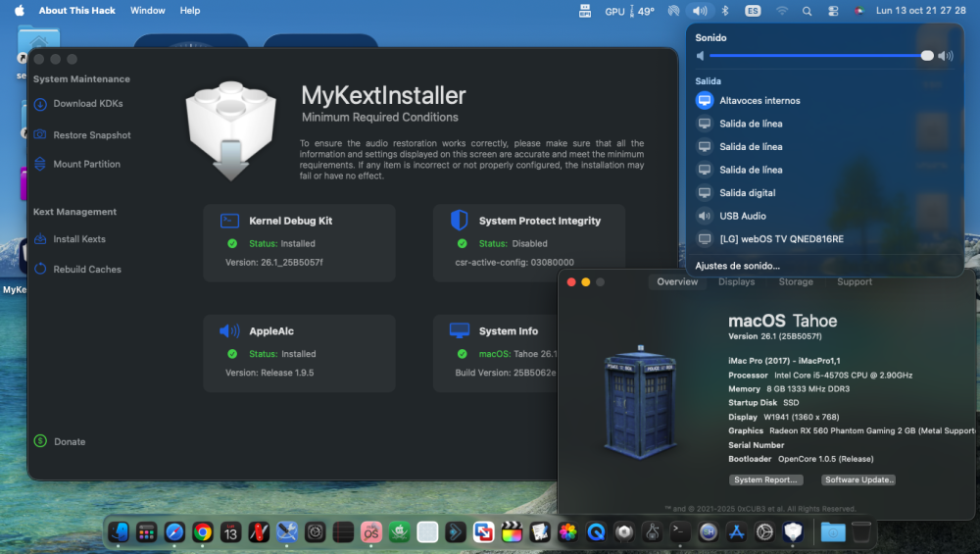Click the Donate label in sidebar
980x554 pixels.
tap(70, 441)
